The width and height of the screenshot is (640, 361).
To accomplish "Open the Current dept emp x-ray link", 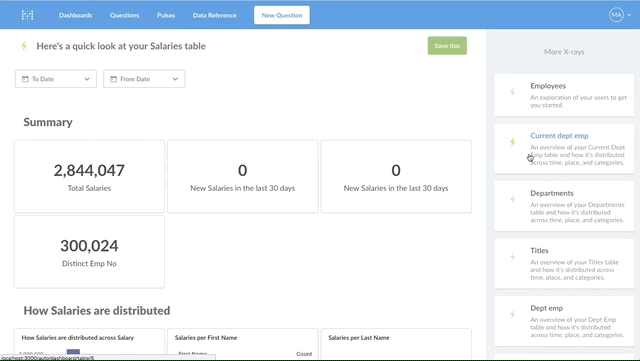I will (x=559, y=136).
